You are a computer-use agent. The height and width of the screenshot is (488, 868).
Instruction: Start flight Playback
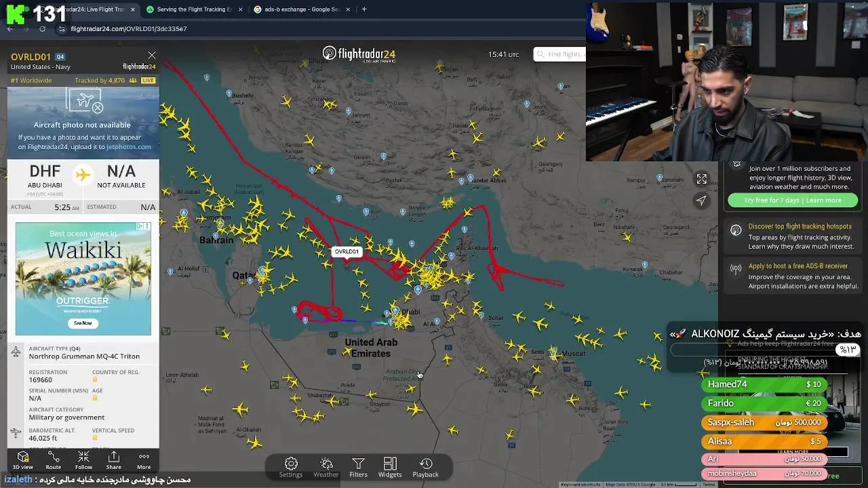(426, 468)
